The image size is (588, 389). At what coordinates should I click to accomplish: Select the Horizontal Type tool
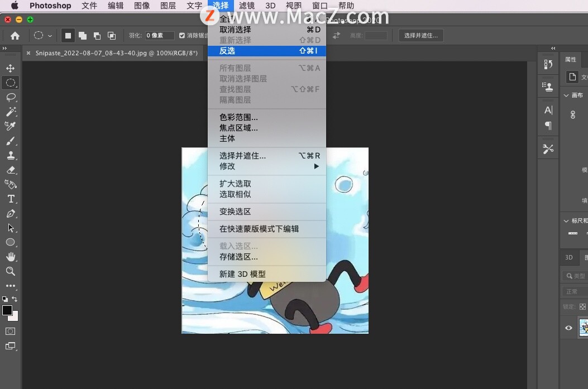[x=11, y=199]
